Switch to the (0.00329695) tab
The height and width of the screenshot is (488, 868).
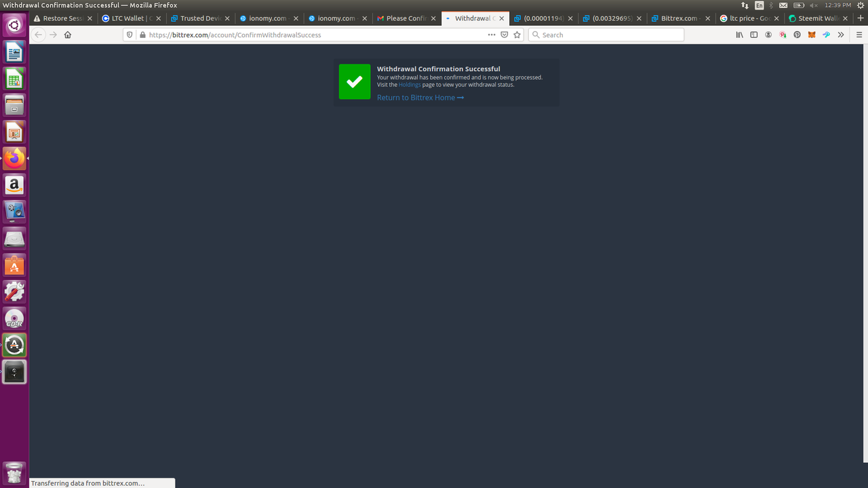pyautogui.click(x=612, y=18)
